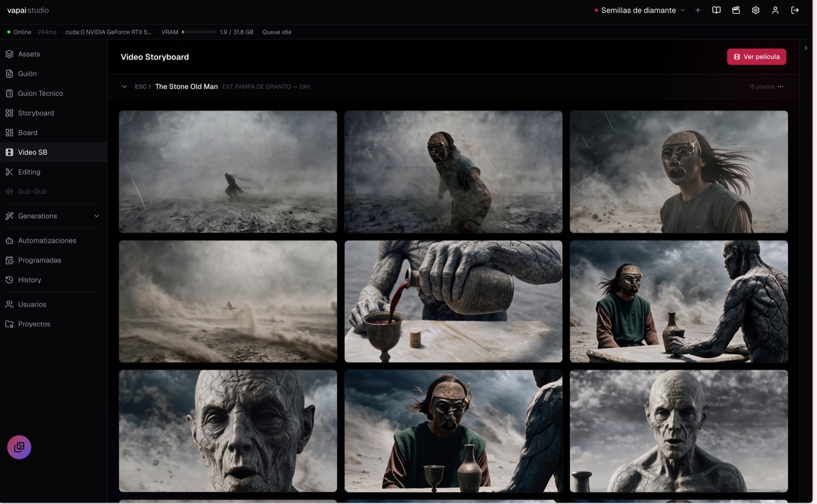This screenshot has width=817, height=504.
Task: Expand the right side panel chevron
Action: 806,48
